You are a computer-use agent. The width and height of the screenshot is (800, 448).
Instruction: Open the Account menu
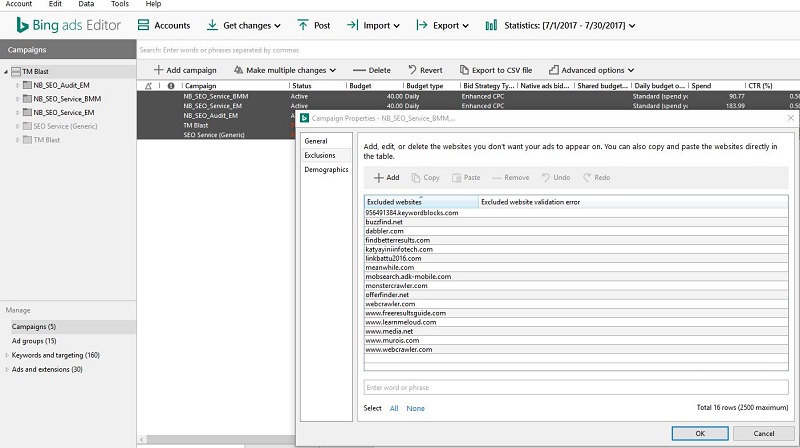pos(18,4)
